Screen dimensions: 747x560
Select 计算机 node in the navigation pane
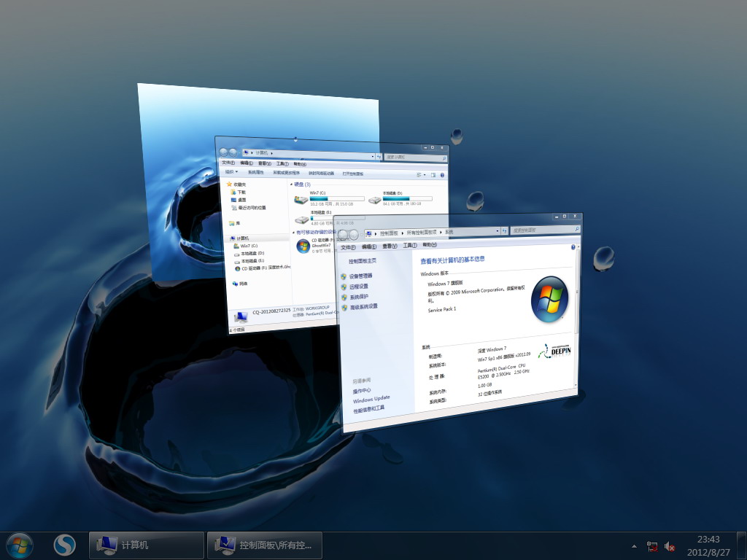pyautogui.click(x=239, y=238)
